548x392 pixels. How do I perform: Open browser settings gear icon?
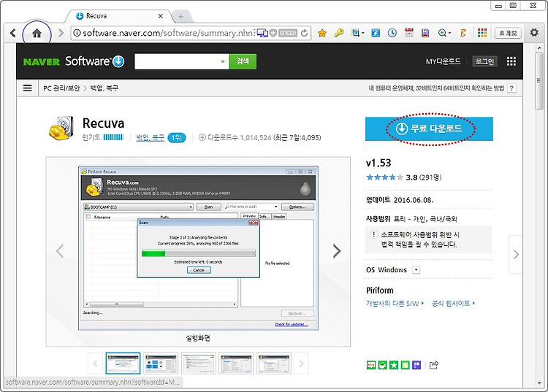(x=534, y=33)
